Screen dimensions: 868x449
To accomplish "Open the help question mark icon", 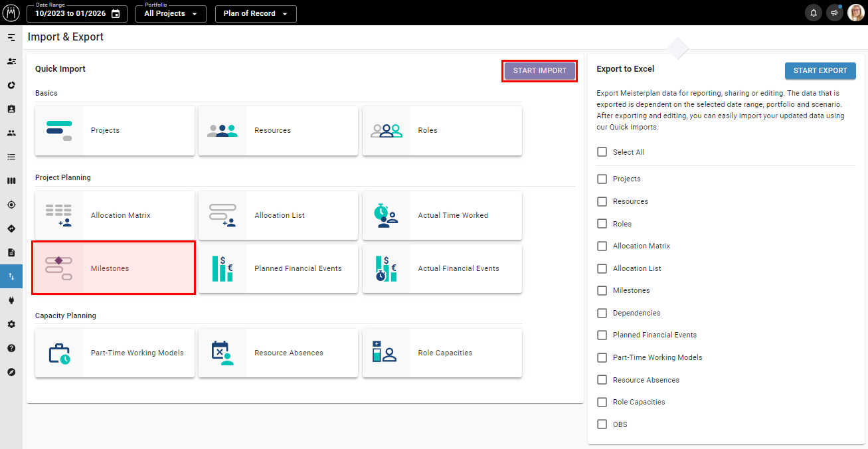I will tap(11, 348).
